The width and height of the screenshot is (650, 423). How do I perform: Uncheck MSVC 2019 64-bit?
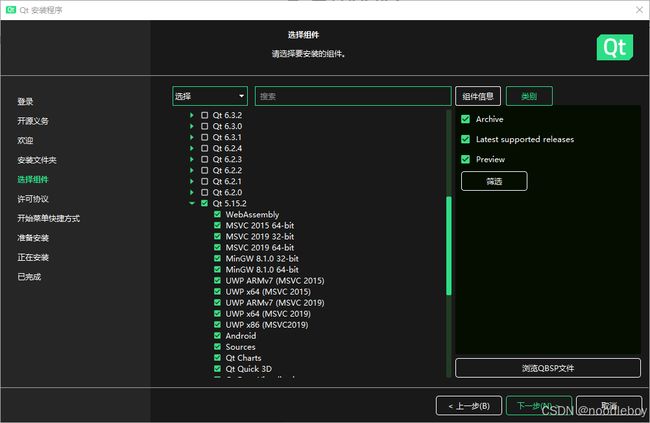tap(217, 248)
